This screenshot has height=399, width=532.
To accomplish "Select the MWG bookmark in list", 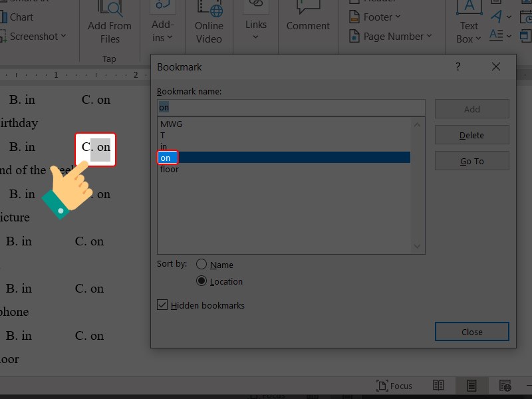I will tap(285, 124).
